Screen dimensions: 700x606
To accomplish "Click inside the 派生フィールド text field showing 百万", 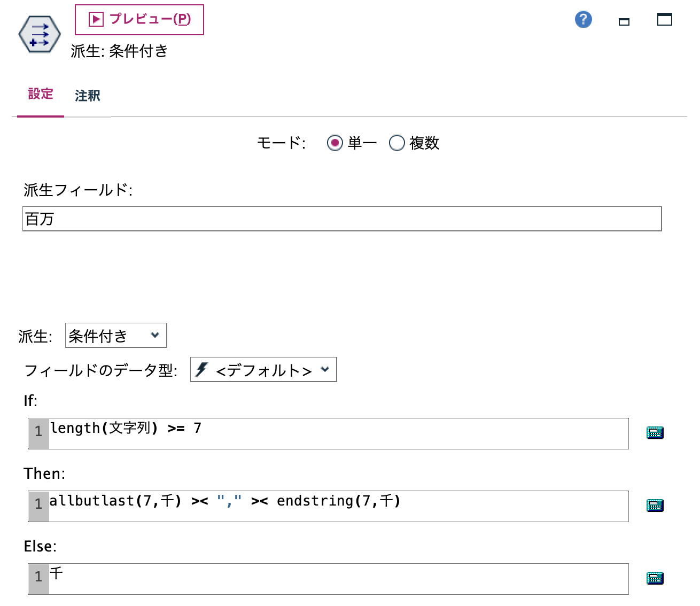I will [342, 219].
